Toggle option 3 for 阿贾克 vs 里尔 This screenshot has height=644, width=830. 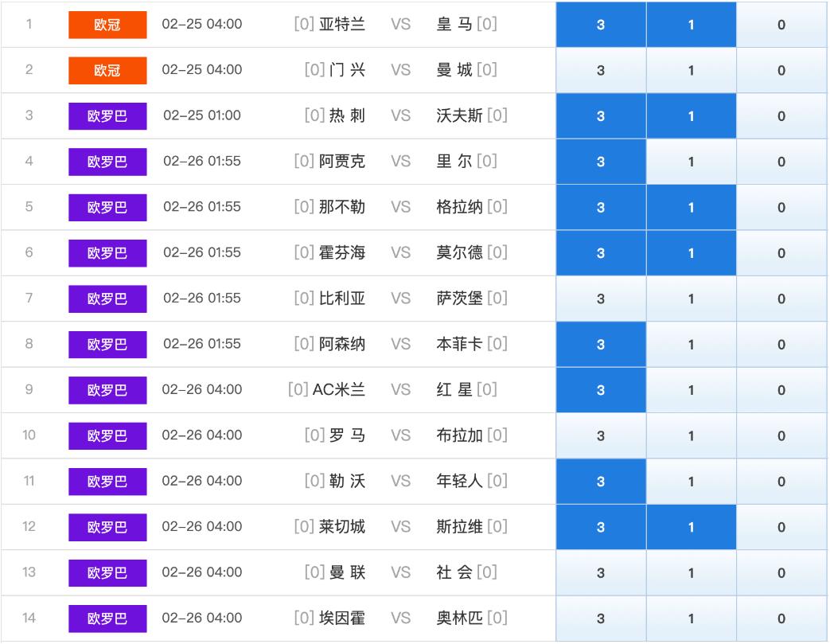tap(601, 162)
